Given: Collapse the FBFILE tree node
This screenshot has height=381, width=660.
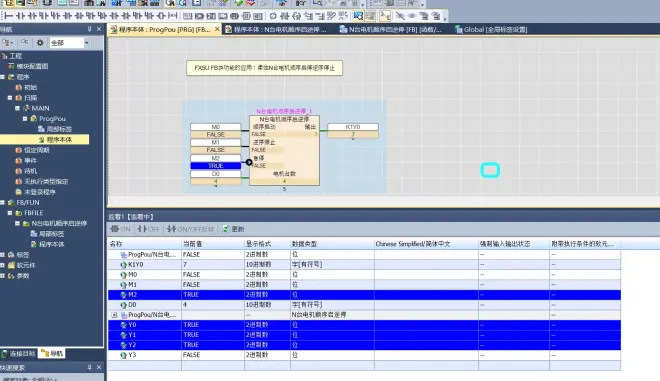Looking at the screenshot, I should [x=10, y=213].
